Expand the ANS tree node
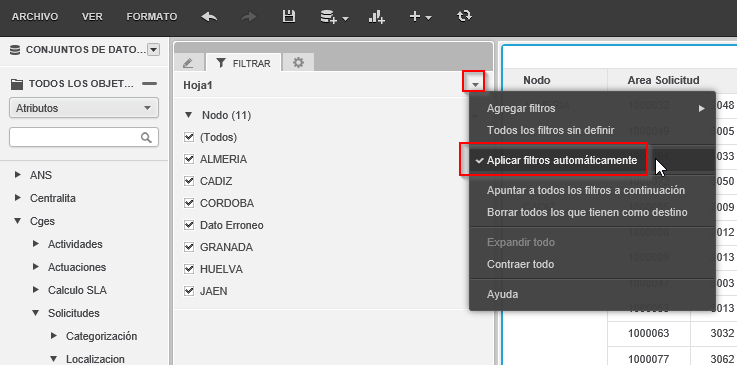 pos(18,175)
